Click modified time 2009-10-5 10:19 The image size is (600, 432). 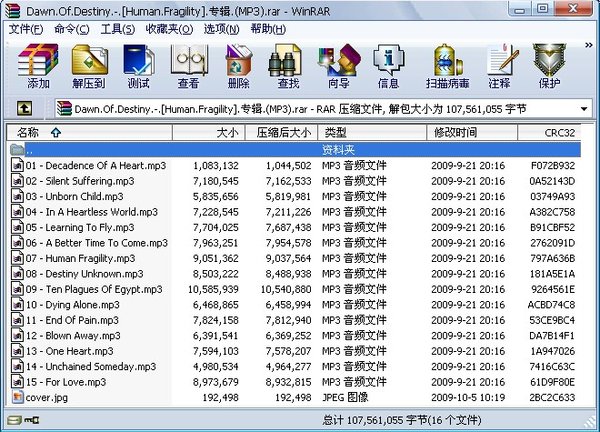[468, 398]
